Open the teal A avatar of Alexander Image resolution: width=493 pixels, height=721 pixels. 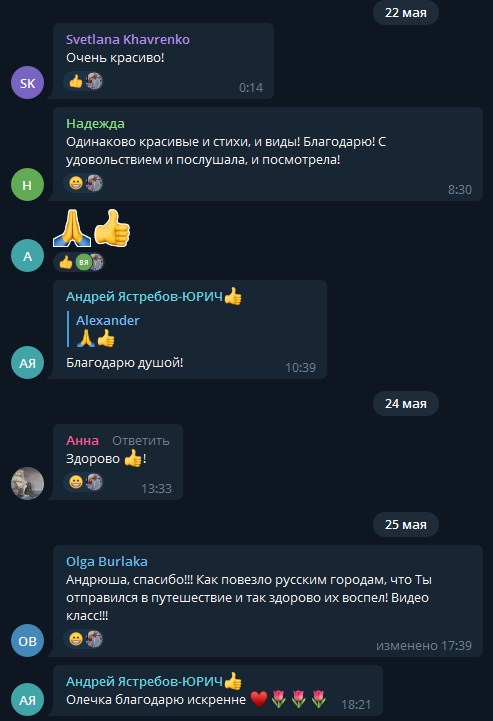[x=27, y=256]
